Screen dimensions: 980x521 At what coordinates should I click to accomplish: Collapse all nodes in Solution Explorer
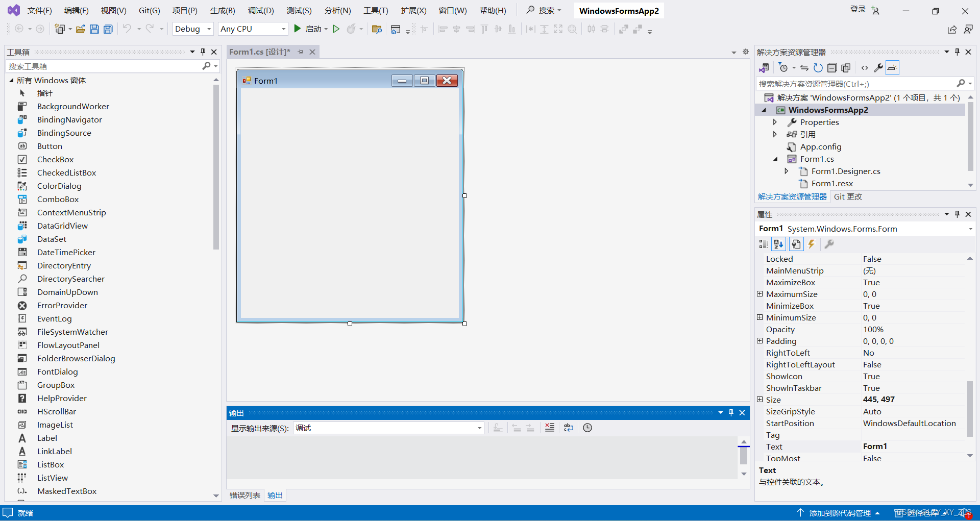click(832, 67)
